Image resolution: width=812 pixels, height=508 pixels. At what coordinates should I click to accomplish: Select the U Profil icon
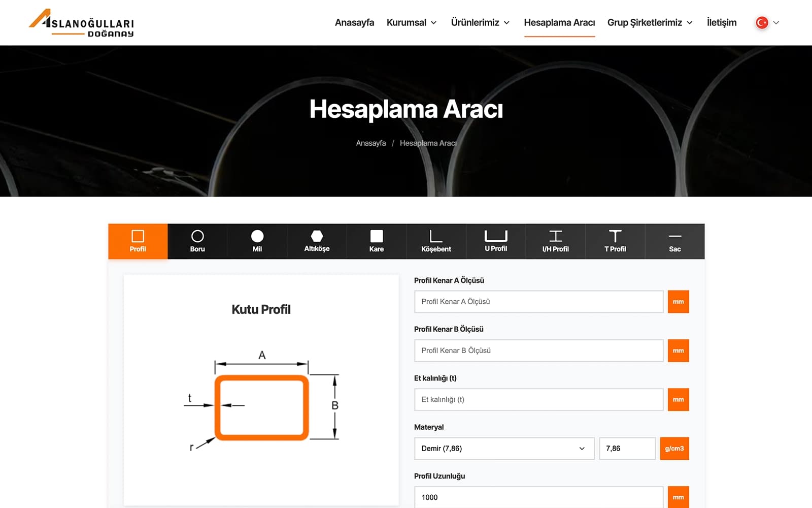(496, 241)
